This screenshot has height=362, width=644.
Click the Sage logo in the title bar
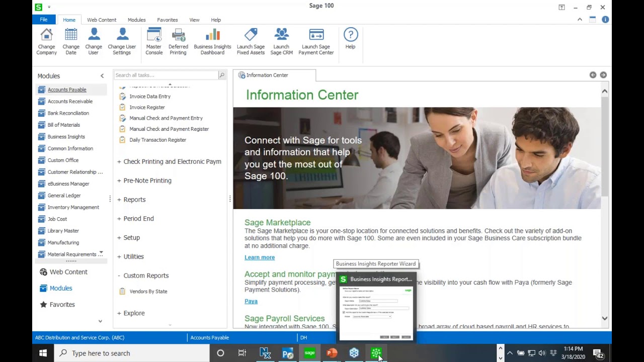tap(38, 7)
